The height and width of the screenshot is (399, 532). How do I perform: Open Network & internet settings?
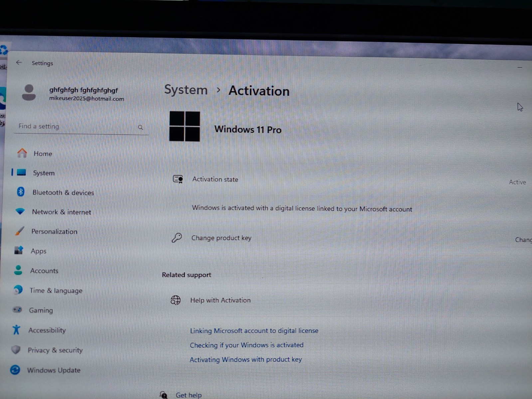(x=61, y=212)
